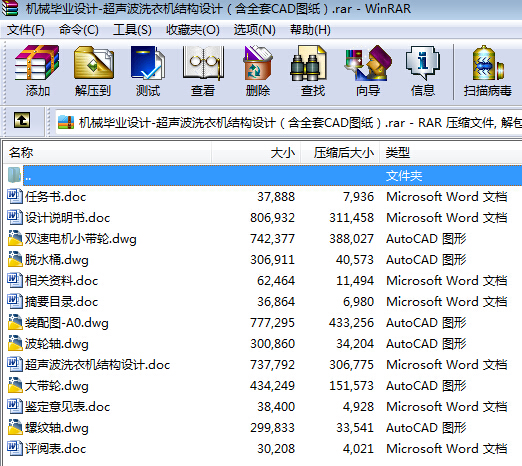The height and width of the screenshot is (466, 522).
Task: Click the Word icon of 鉴定意见表.doc
Action: 15,406
